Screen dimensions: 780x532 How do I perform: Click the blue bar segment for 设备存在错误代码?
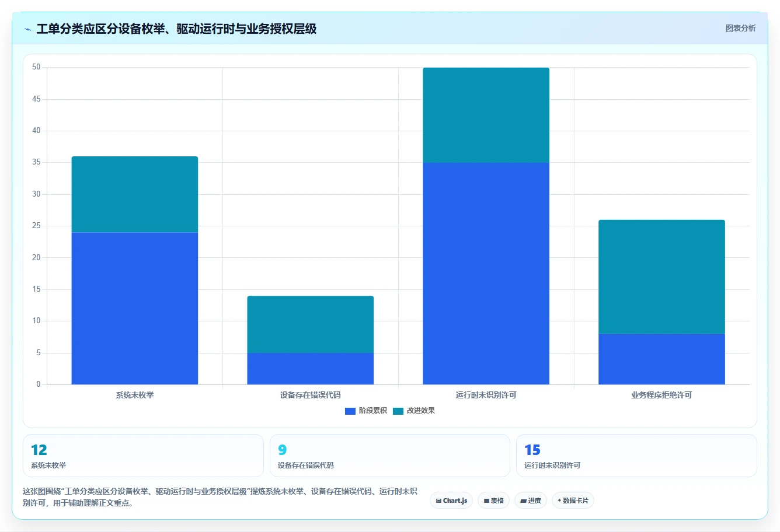coord(311,369)
